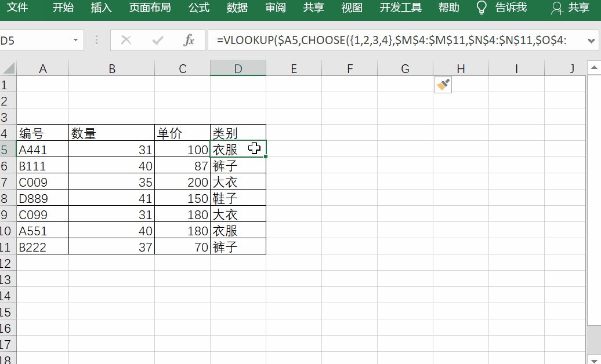Select cell containing C099
This screenshot has width=601, height=364.
click(x=42, y=214)
